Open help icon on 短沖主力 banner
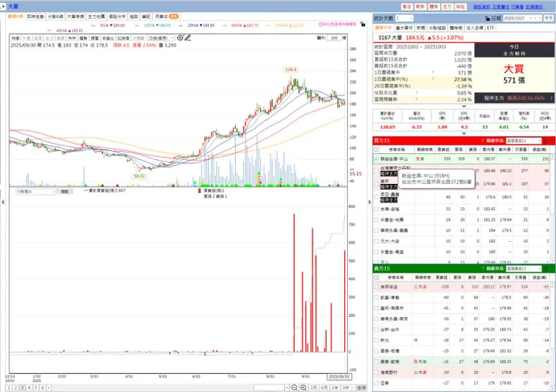The width and height of the screenshot is (556, 392). [x=551, y=98]
